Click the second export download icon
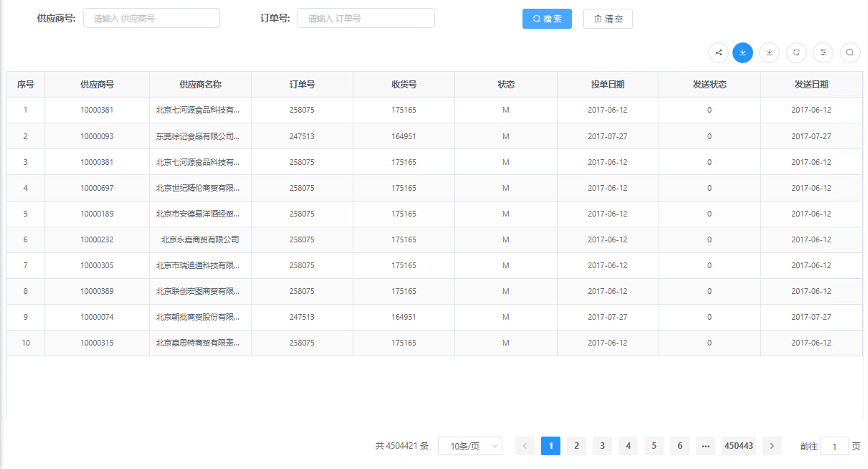Viewport: 868px width, 469px height. click(769, 52)
